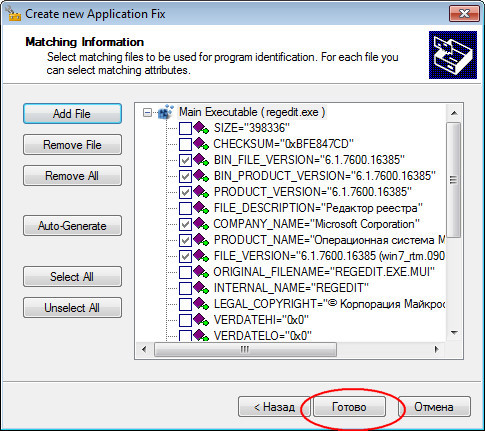This screenshot has width=485, height=431.
Task: Click the attribute icon beside BIN_FILE_VERSION
Action: pos(201,160)
